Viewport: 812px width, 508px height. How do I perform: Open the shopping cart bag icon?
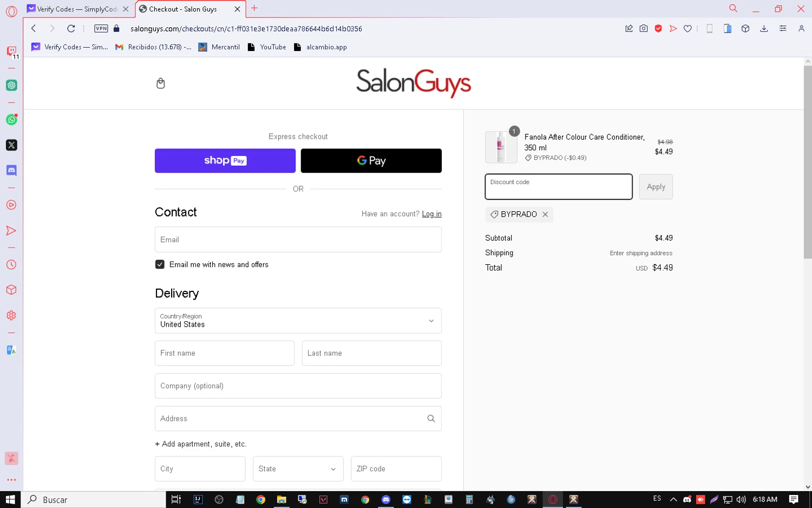[x=160, y=83]
